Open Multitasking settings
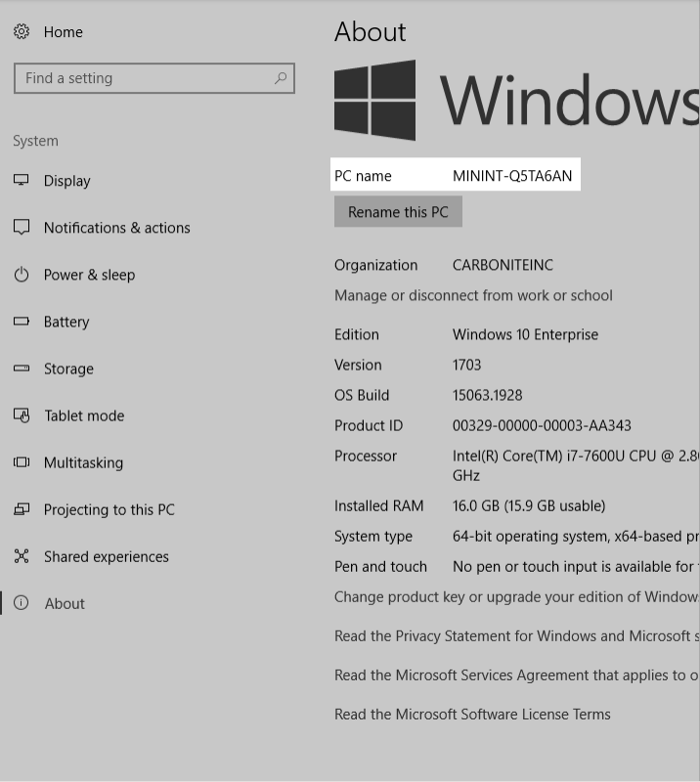The height and width of the screenshot is (782, 700). 83,462
